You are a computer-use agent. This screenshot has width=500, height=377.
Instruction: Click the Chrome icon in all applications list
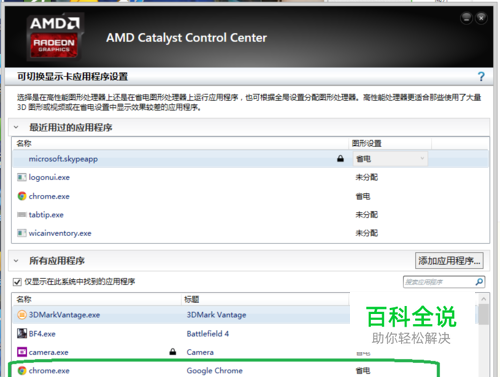click(22, 370)
